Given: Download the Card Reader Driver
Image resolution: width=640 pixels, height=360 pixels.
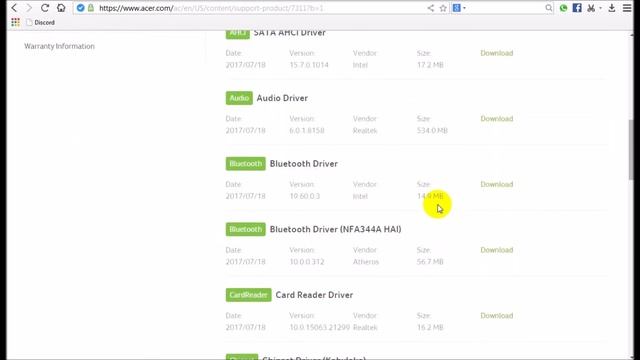Looking at the screenshot, I should 496,316.
